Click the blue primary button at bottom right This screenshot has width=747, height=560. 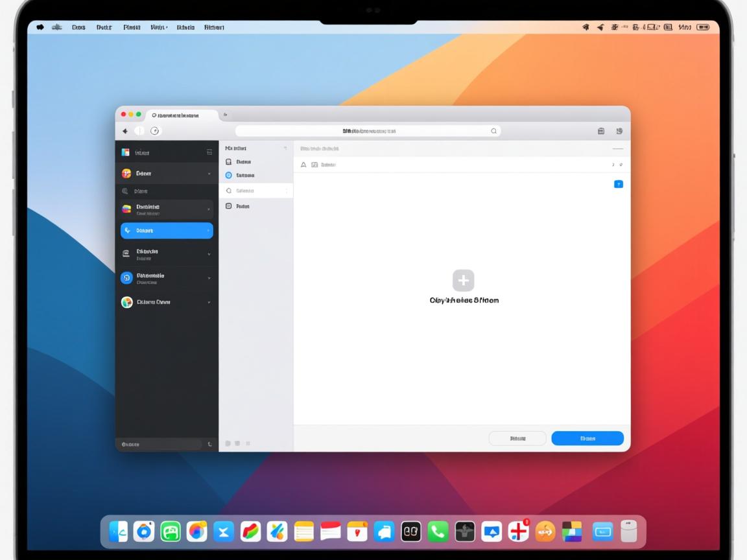pyautogui.click(x=587, y=438)
